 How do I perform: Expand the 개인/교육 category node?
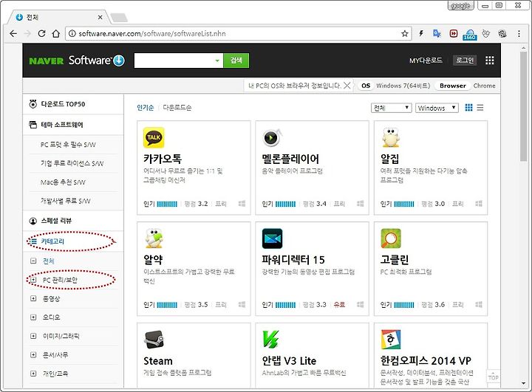click(33, 374)
